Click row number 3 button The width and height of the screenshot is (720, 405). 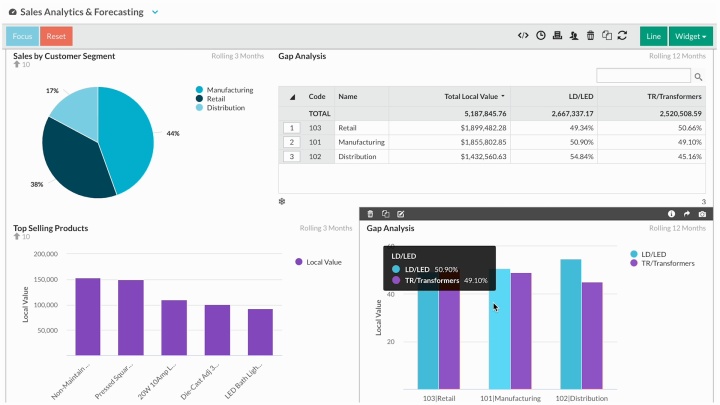click(292, 157)
